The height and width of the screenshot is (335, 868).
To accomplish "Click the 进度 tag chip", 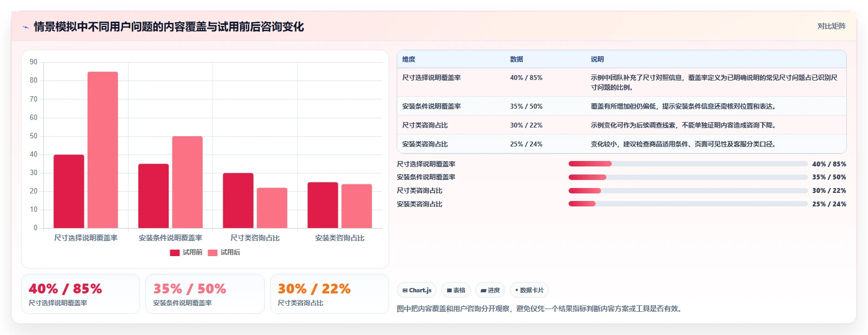I will pyautogui.click(x=490, y=290).
